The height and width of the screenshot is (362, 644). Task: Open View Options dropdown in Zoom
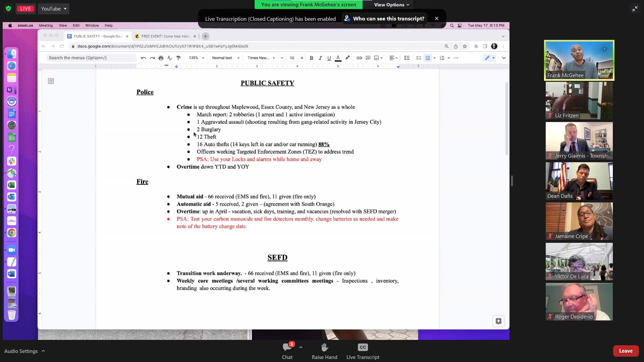(391, 5)
